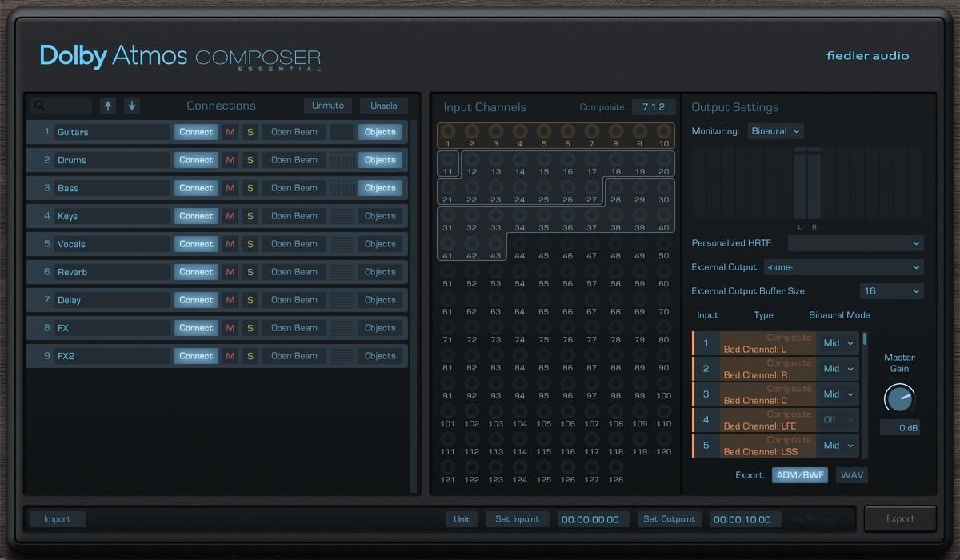
Task: Open the Monitoring Binaural dropdown
Action: [775, 131]
